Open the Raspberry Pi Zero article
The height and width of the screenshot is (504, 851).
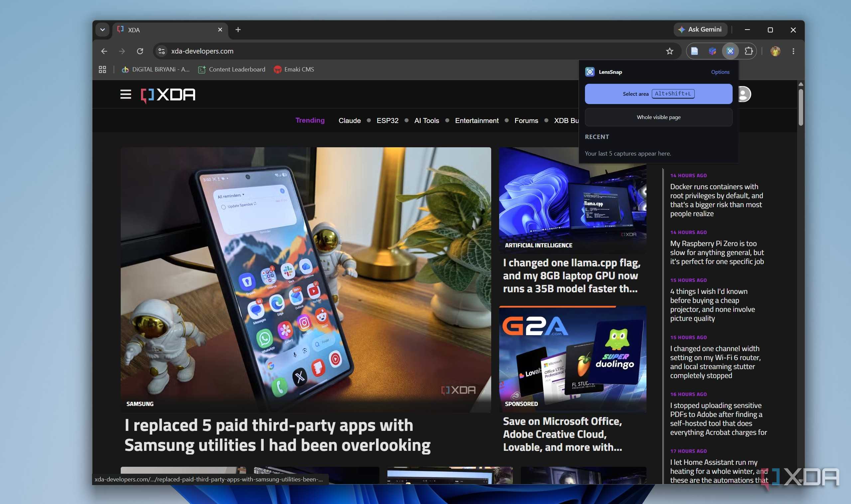717,252
